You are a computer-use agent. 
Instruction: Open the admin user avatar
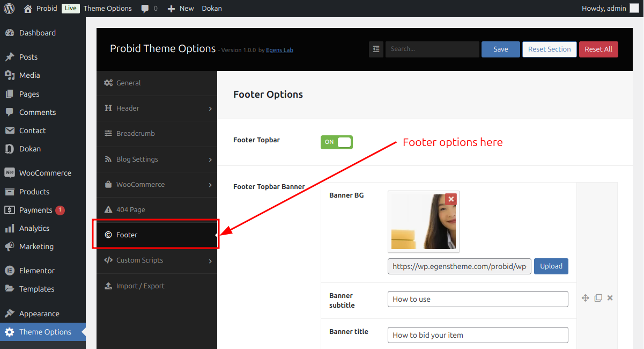point(634,8)
